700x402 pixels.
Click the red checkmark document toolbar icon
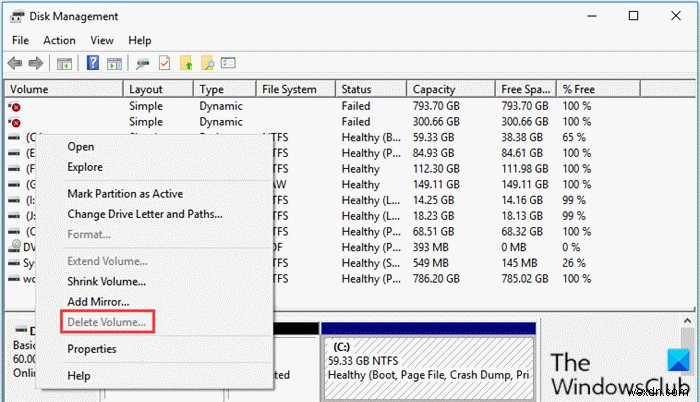pyautogui.click(x=164, y=63)
